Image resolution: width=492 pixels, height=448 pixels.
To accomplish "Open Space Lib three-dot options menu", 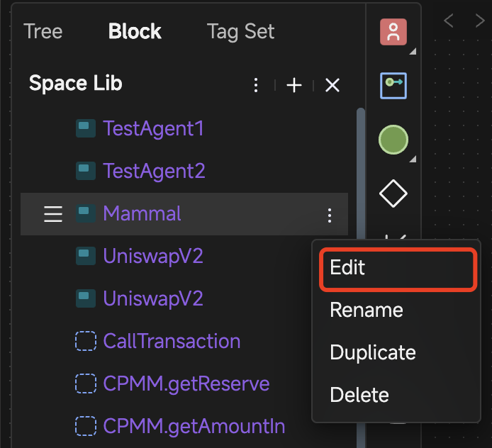I will (x=257, y=86).
